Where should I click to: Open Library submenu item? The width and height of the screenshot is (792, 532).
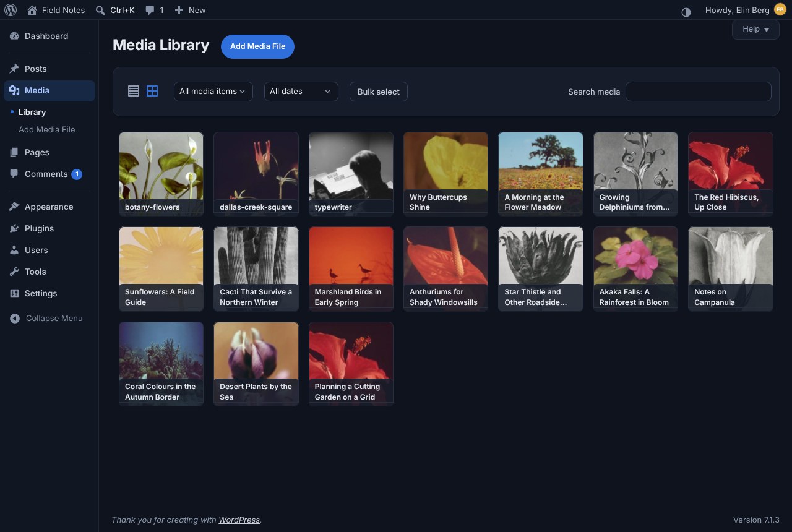click(32, 112)
